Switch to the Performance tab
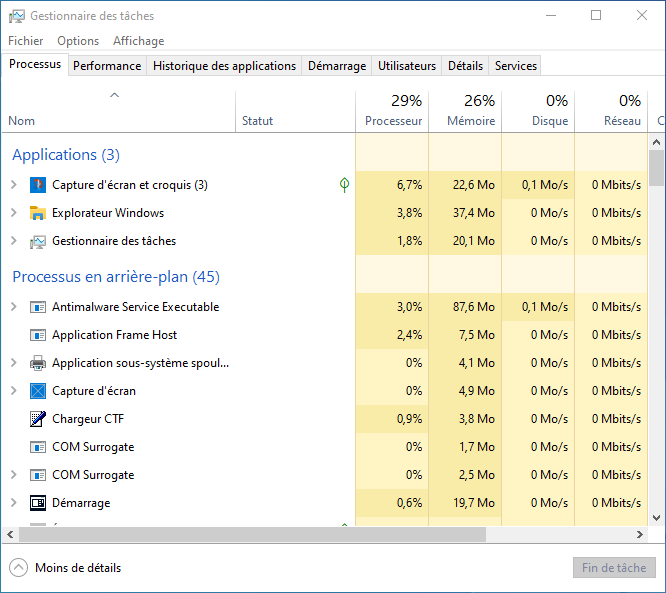The width and height of the screenshot is (666, 593). point(107,66)
